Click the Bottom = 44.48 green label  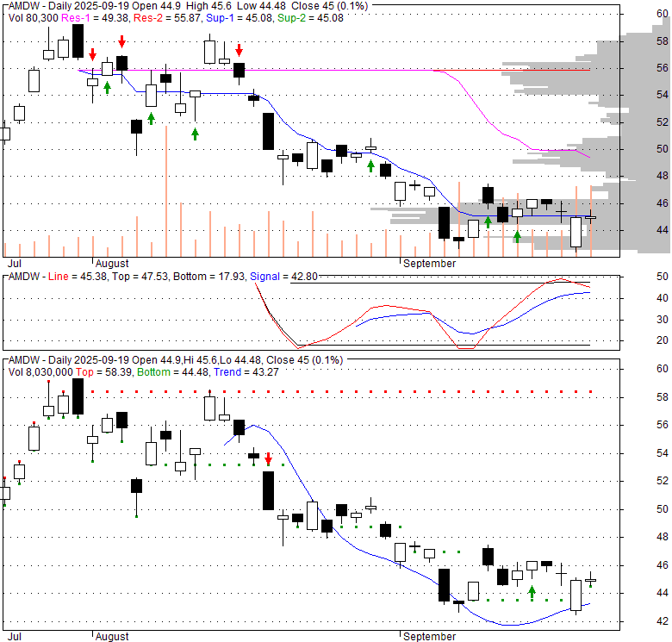point(172,372)
